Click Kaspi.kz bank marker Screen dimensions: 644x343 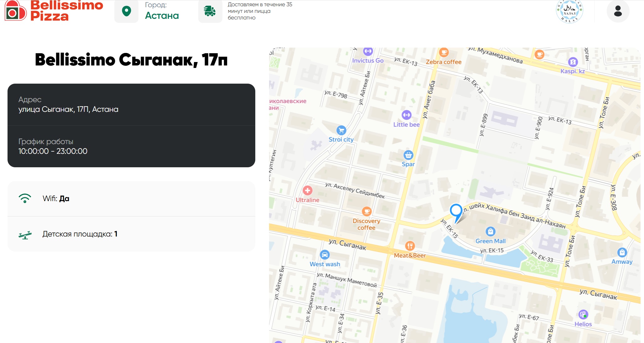573,62
